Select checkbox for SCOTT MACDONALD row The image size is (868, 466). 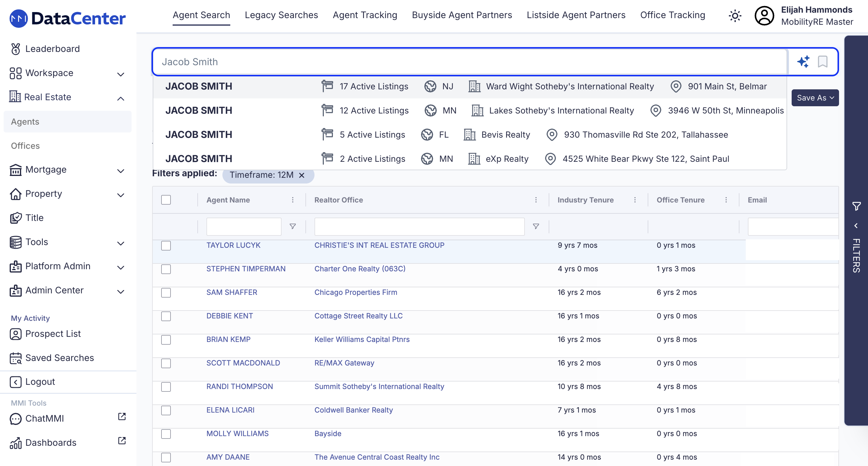pyautogui.click(x=166, y=364)
